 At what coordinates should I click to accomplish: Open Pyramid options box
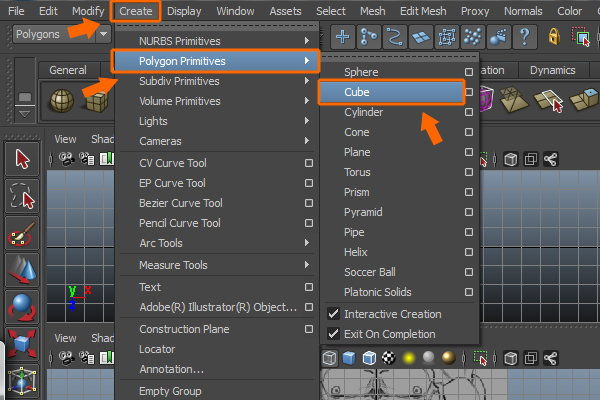[x=469, y=212]
